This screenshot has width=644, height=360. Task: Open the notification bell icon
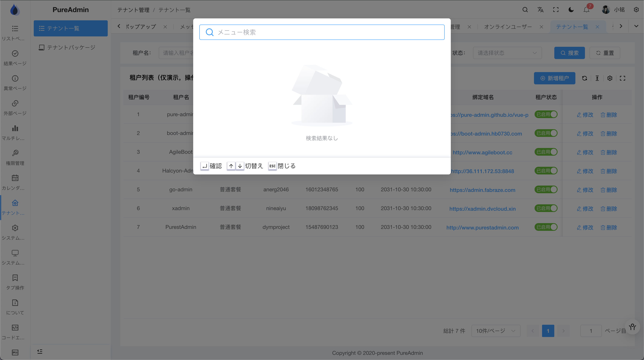586,10
